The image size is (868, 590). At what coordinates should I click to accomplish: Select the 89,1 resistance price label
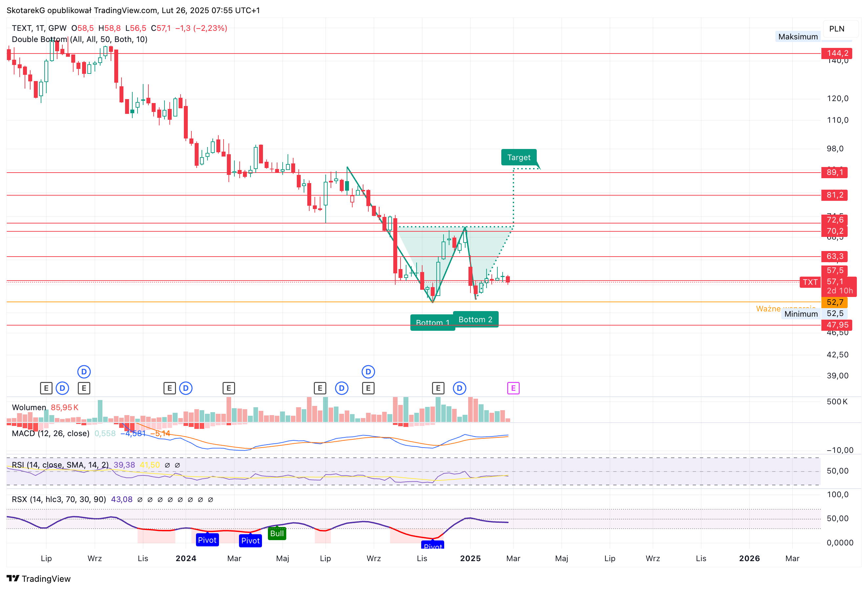tap(835, 173)
